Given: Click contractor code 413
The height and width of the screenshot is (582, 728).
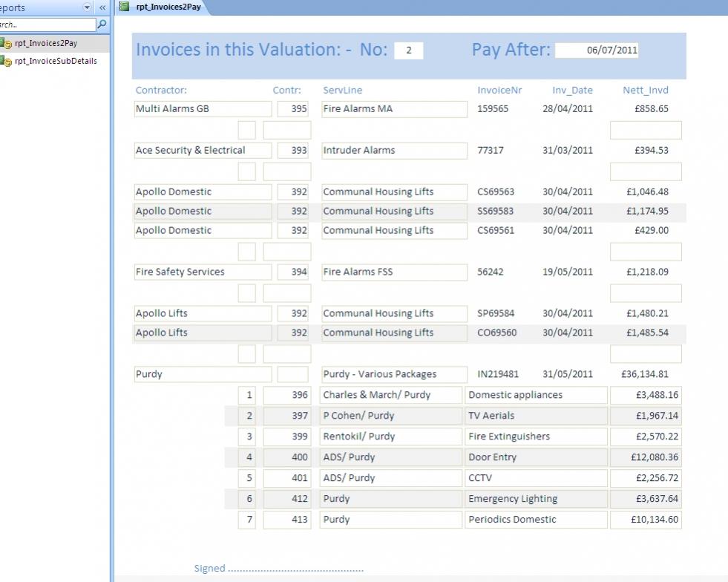Looking at the screenshot, I should pyautogui.click(x=287, y=520).
